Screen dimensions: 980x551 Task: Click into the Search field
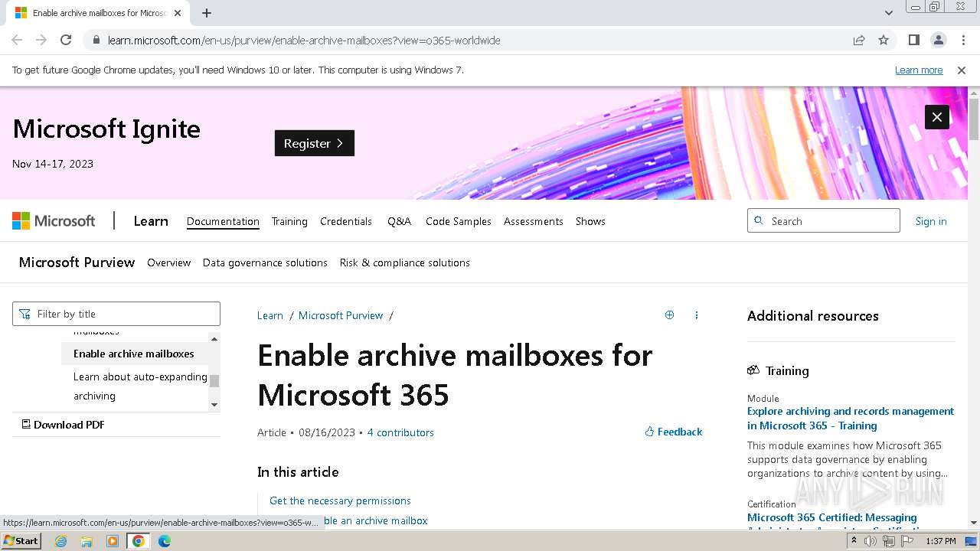[824, 220]
